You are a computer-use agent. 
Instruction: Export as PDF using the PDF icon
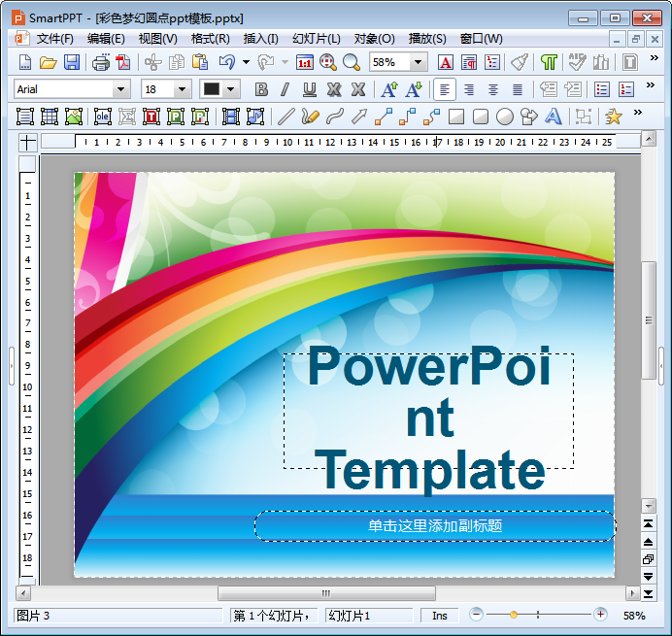click(x=124, y=62)
